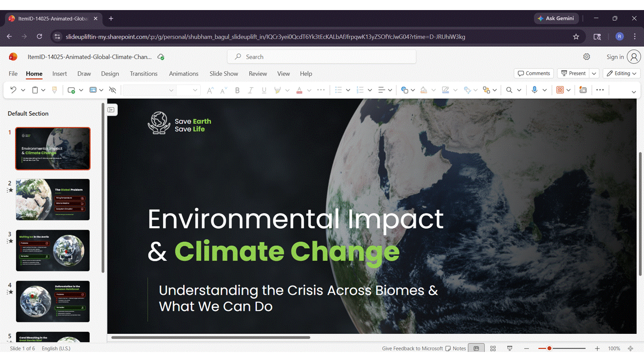
Task: Bookmark this page with star icon
Action: [x=576, y=36]
